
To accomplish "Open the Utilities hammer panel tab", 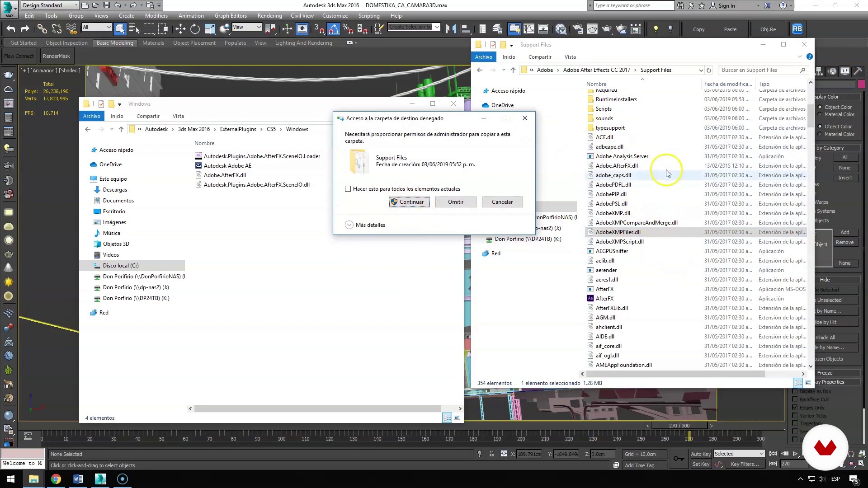I will [x=858, y=71].
